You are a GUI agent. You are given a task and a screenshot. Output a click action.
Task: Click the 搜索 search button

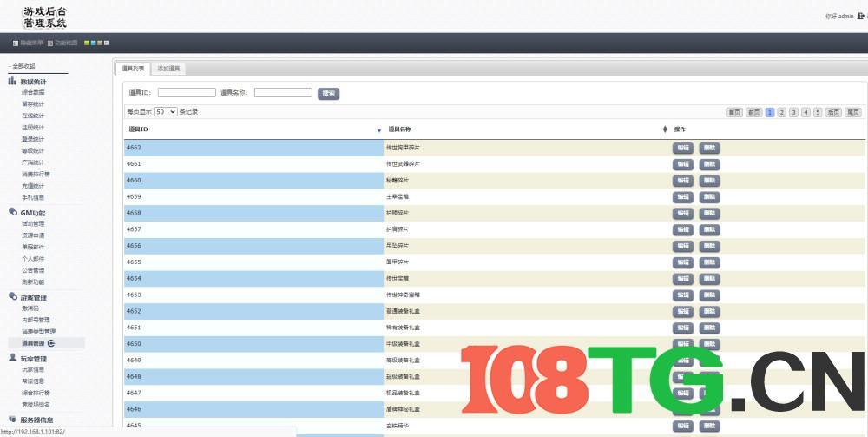coord(328,93)
